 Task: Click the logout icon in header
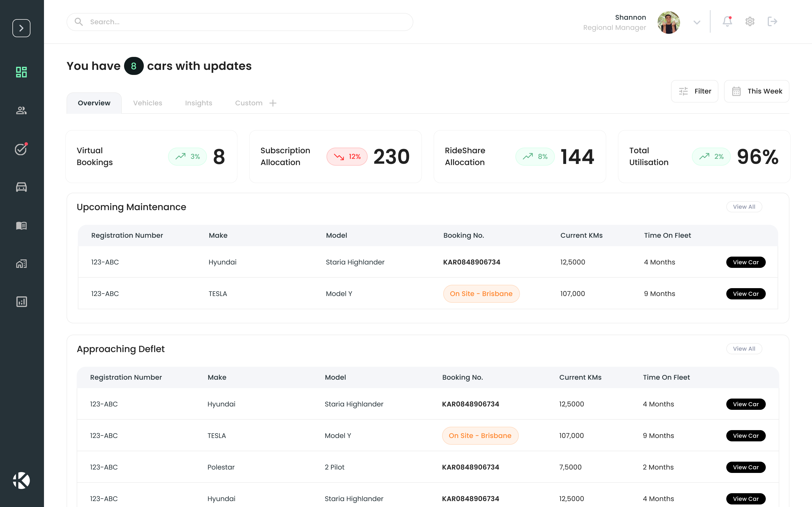(772, 21)
